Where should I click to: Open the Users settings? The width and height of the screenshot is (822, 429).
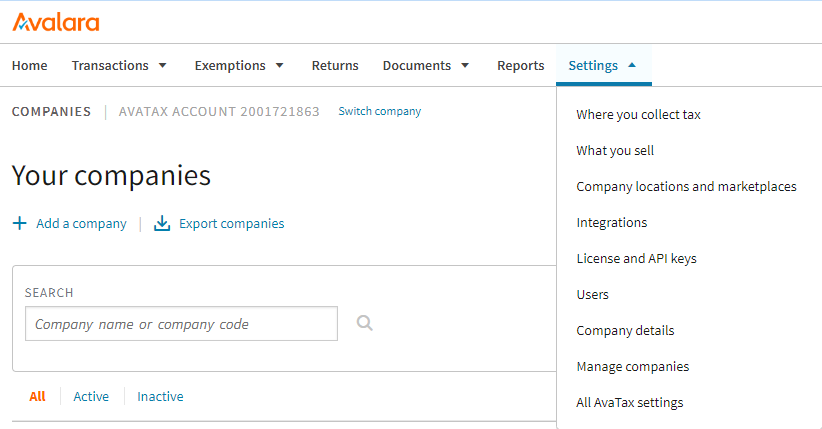click(592, 295)
